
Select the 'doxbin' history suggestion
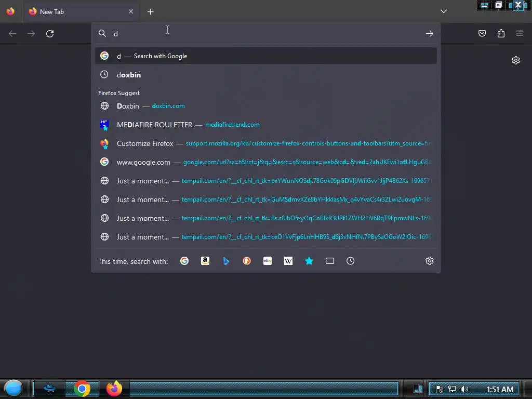pos(266,75)
